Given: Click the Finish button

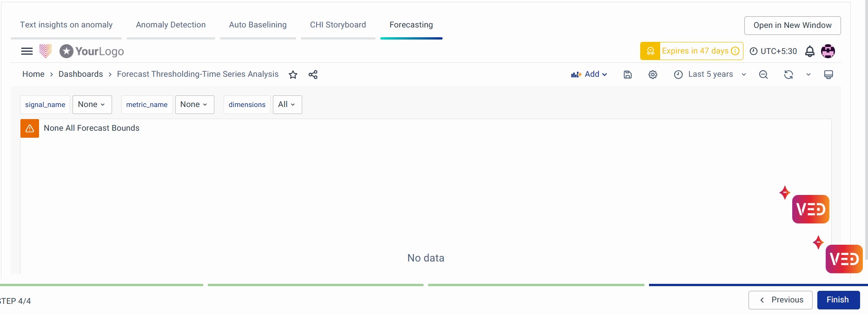Looking at the screenshot, I should tap(838, 300).
